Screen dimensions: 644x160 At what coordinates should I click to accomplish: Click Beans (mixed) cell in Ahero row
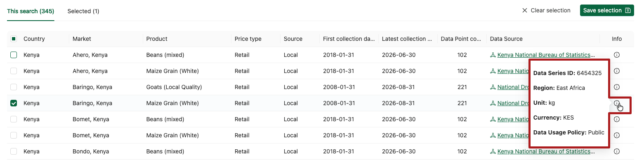tap(165, 55)
